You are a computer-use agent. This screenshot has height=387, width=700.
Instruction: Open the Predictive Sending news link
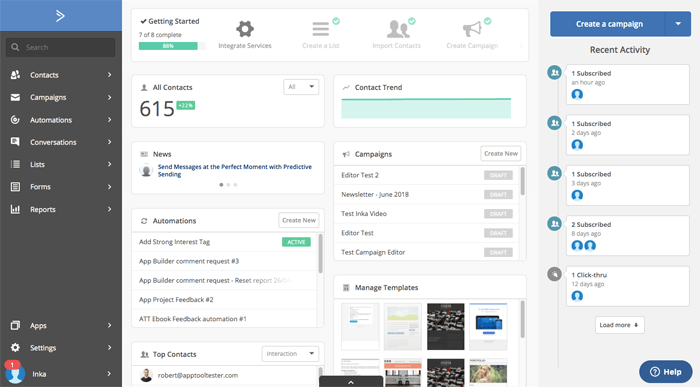pyautogui.click(x=234, y=171)
